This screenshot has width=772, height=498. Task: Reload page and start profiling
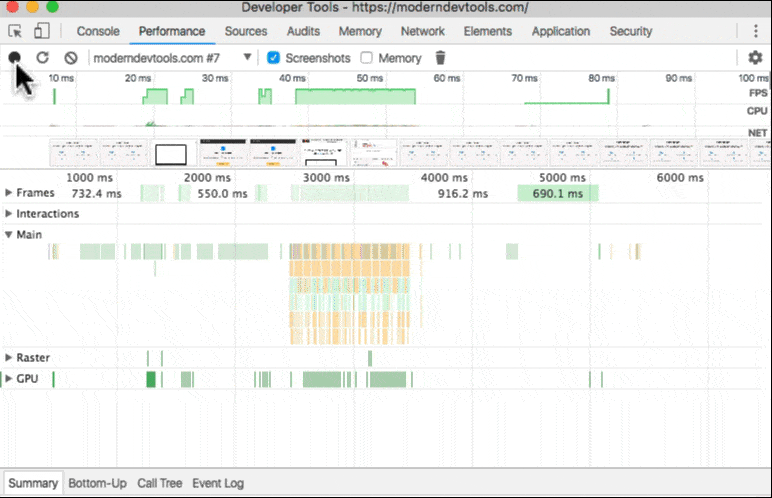42,58
